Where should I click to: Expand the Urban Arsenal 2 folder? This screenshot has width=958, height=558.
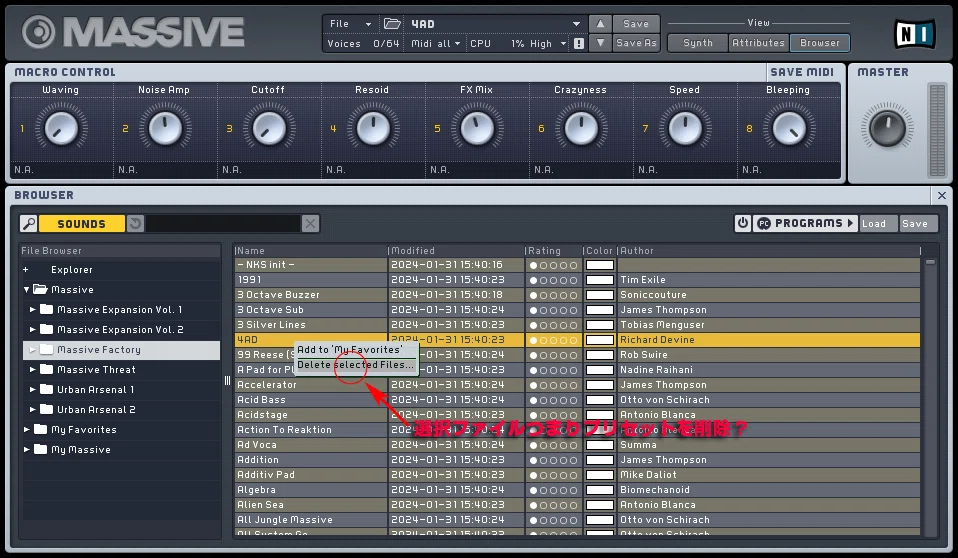tap(32, 409)
